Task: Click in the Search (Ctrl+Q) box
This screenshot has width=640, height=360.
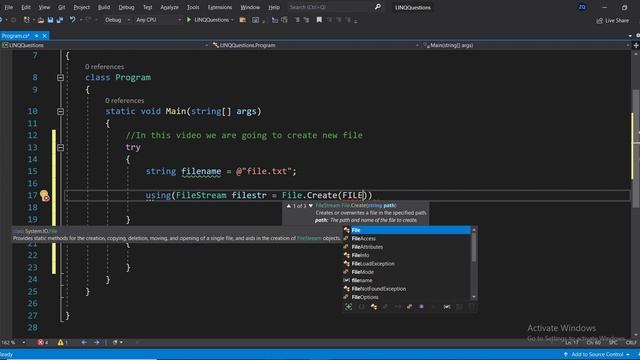Action: [x=331, y=7]
